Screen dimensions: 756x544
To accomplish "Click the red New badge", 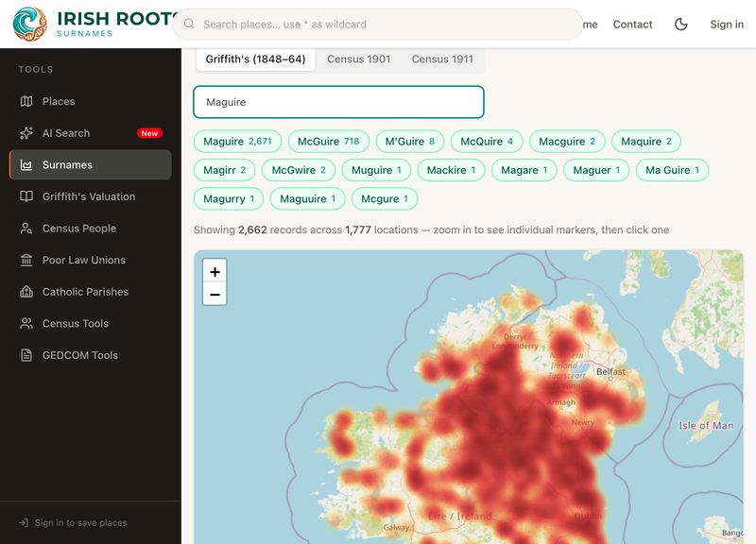I will click(x=149, y=133).
